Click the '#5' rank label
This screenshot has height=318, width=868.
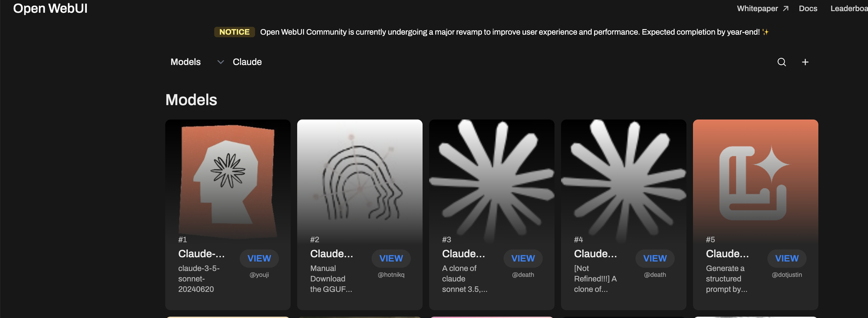point(710,239)
